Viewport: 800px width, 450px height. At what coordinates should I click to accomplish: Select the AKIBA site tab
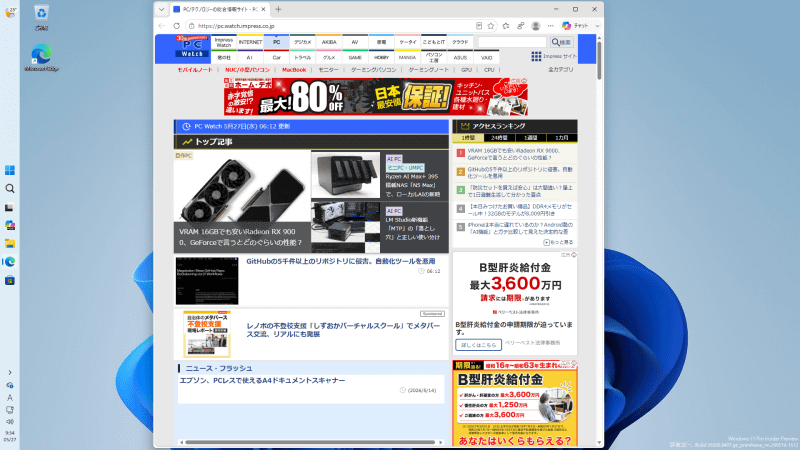(329, 42)
